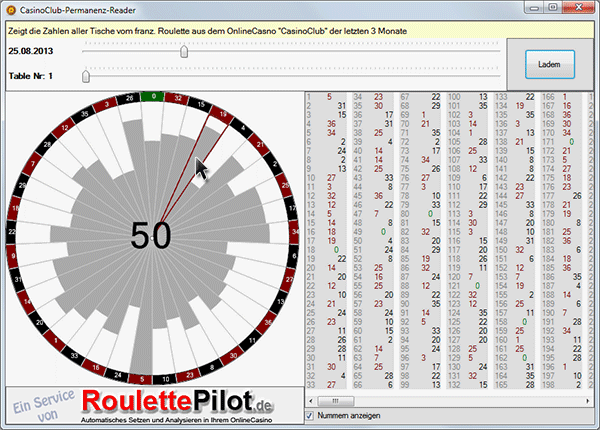Select black 31 segment on the wheel

point(18,280)
